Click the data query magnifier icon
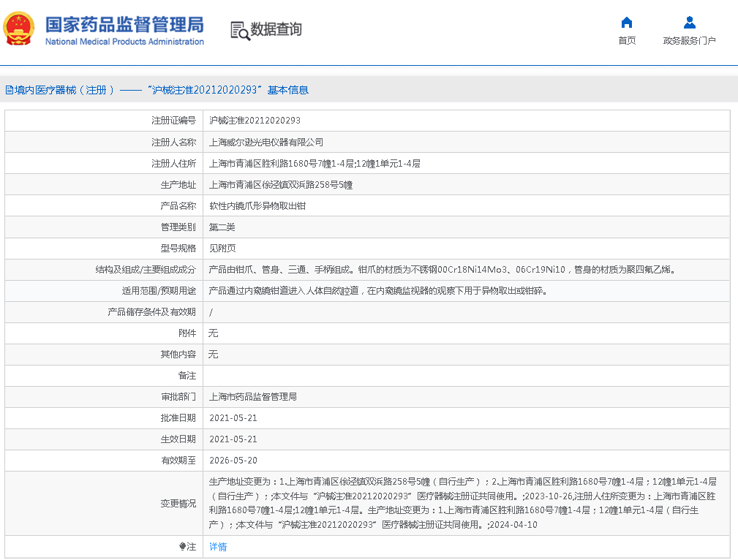This screenshot has height=560, width=738. point(239,30)
